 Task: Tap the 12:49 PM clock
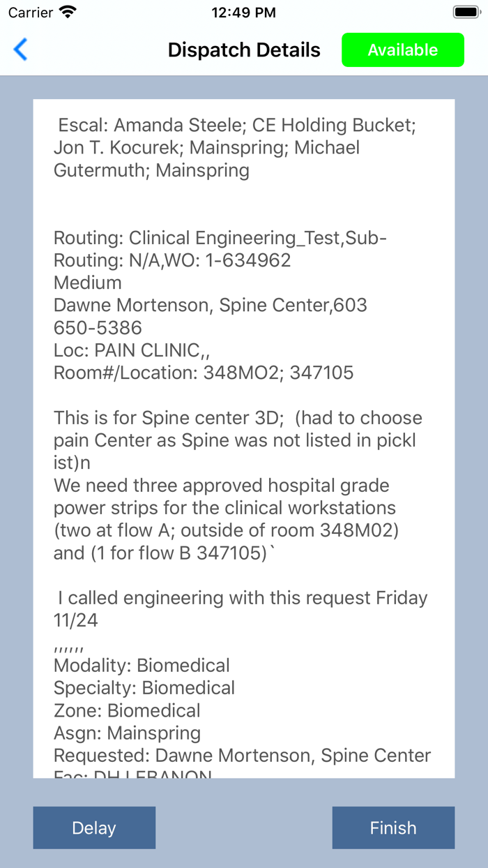[243, 13]
